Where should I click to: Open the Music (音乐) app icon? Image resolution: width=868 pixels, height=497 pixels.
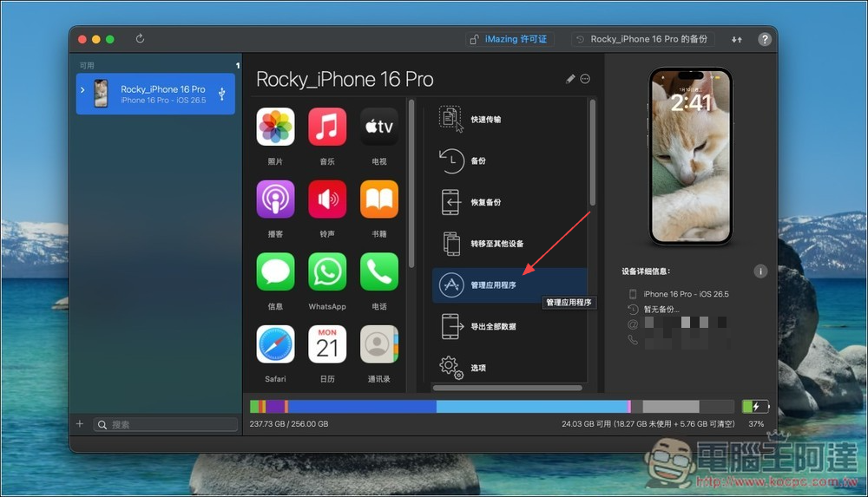pyautogui.click(x=327, y=127)
